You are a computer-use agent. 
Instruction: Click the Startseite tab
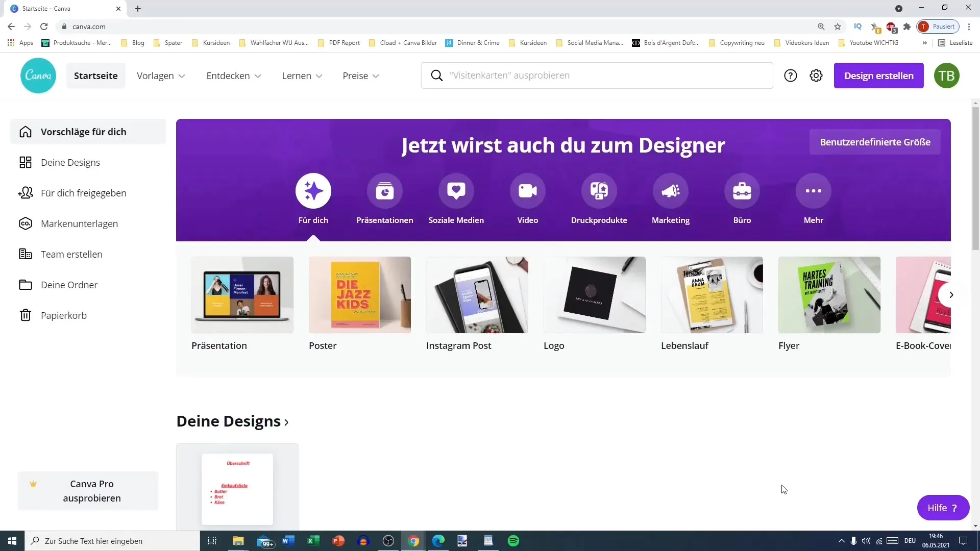point(96,76)
